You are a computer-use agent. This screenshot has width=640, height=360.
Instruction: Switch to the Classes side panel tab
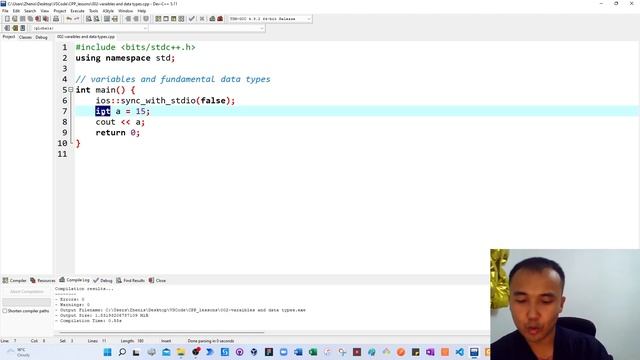click(x=25, y=37)
